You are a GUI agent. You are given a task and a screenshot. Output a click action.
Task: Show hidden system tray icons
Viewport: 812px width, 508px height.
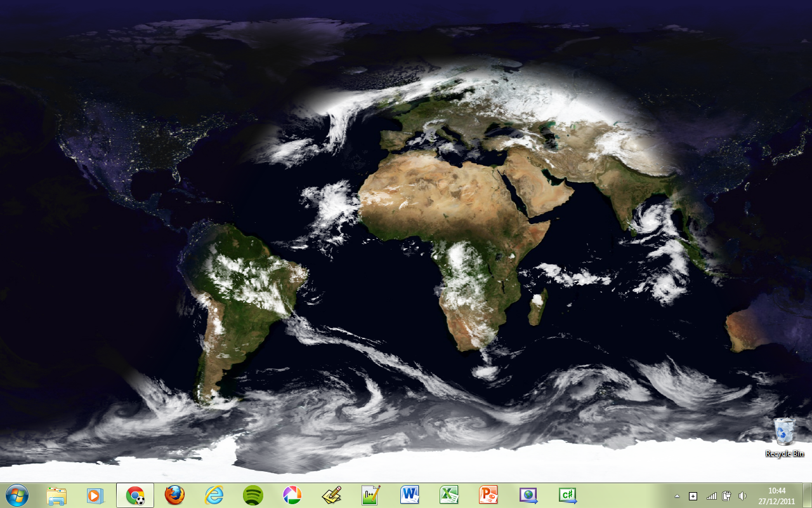pos(677,496)
